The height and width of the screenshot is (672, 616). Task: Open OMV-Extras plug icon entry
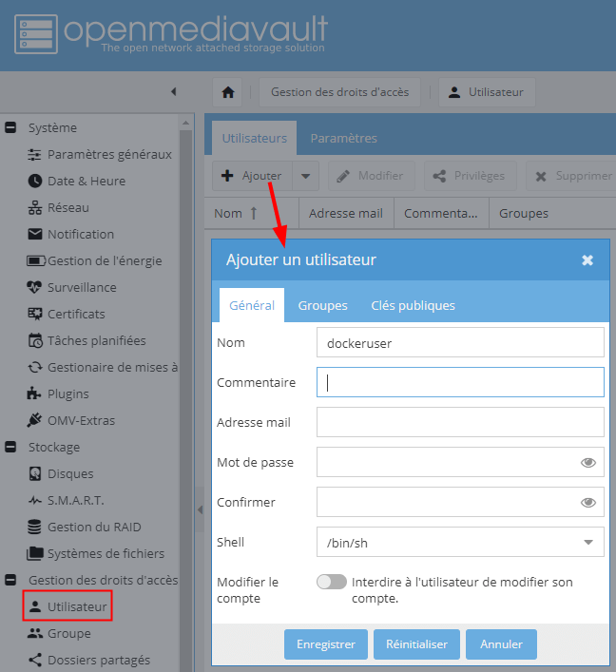point(34,420)
